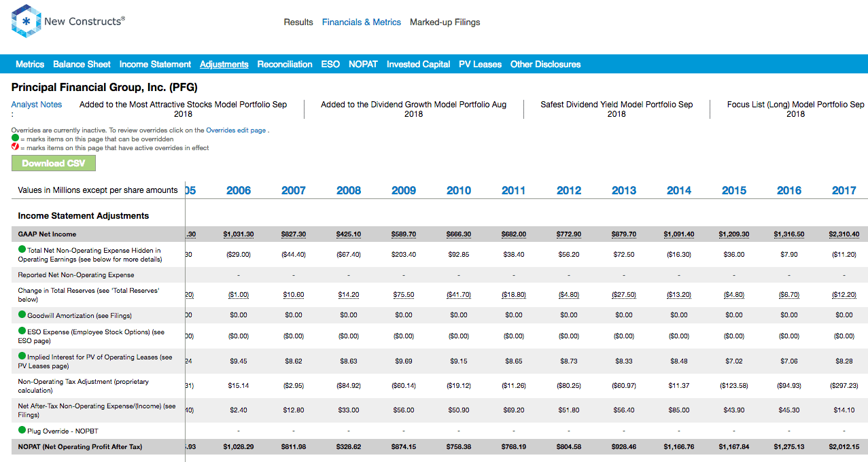Open the Results top navigation item
Image resolution: width=868 pixels, height=462 pixels.
click(x=298, y=22)
